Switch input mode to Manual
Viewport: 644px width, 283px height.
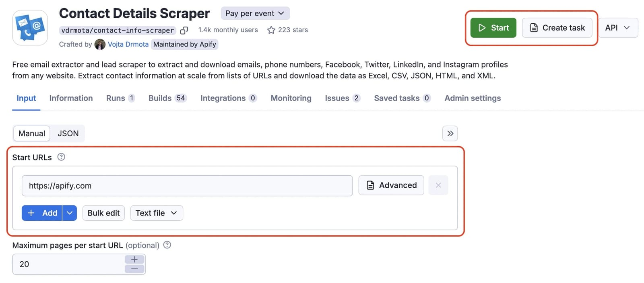pyautogui.click(x=32, y=133)
